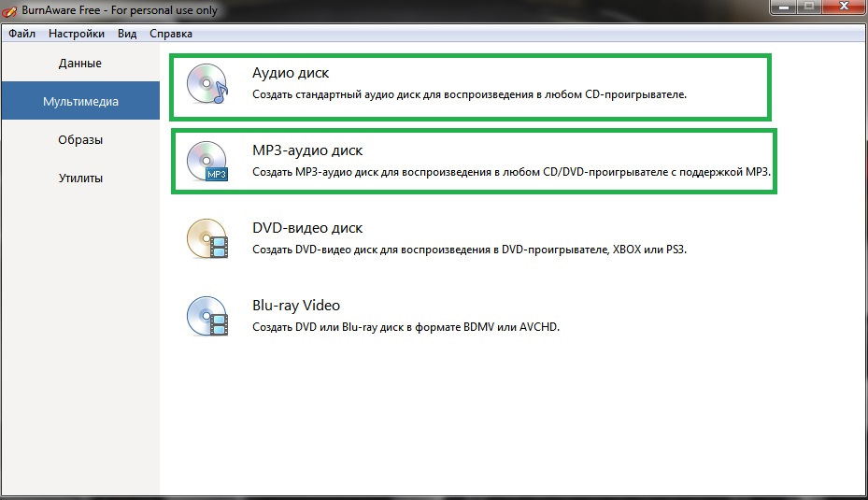Open the Настройки menu
868x500 pixels.
(77, 34)
